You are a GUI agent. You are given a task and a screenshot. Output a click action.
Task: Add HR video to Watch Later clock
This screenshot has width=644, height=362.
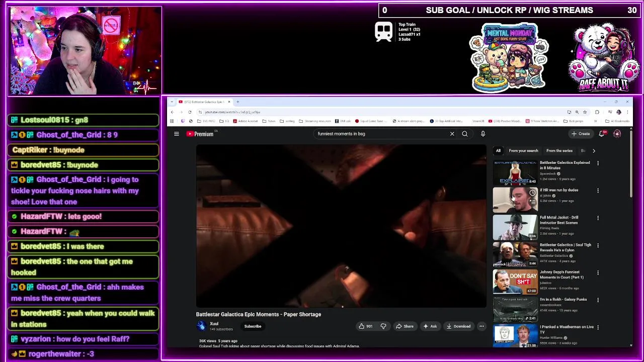[x=532, y=193]
